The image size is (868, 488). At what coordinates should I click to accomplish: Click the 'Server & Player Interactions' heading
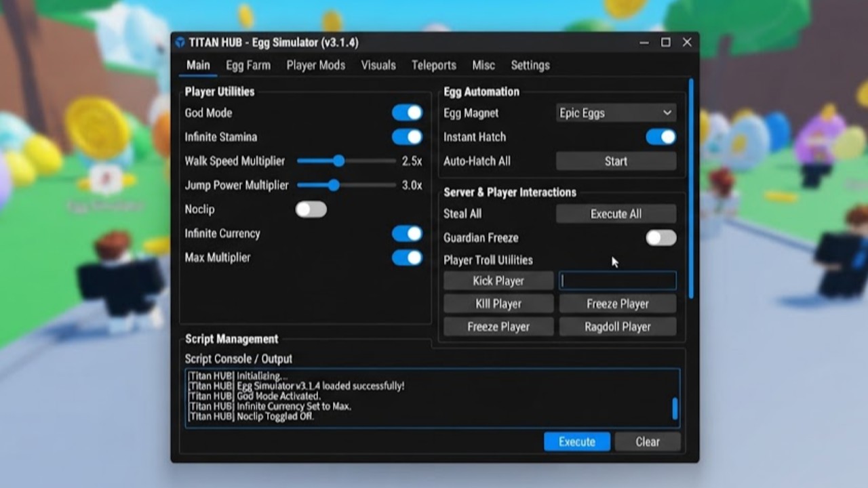click(x=510, y=192)
